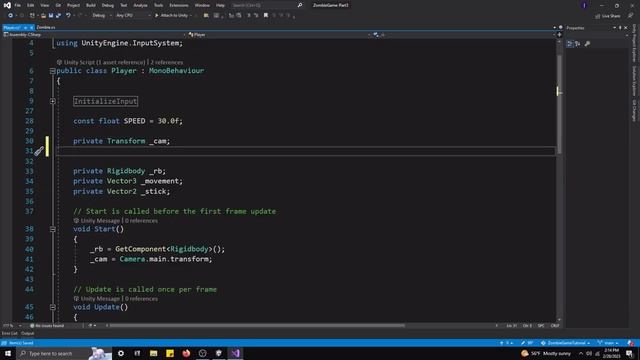Click the Visual Studio logo icon

pyautogui.click(x=7, y=5)
